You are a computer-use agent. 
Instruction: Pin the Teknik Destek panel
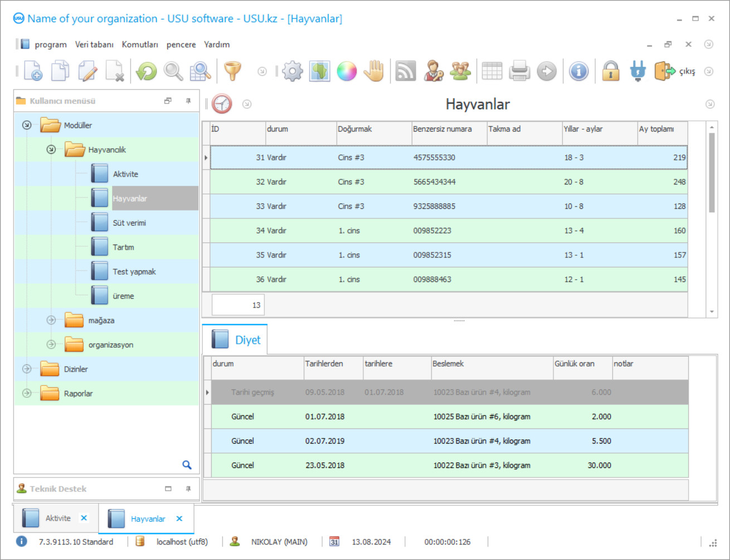[188, 489]
